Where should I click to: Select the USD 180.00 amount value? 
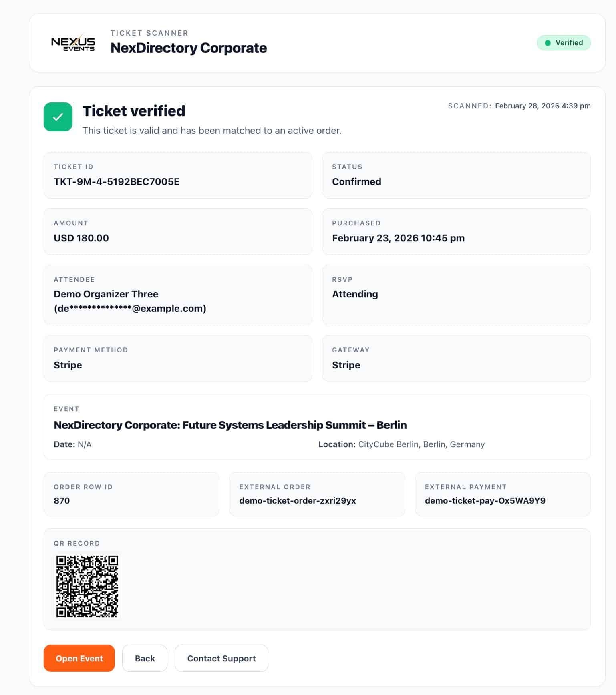point(81,238)
